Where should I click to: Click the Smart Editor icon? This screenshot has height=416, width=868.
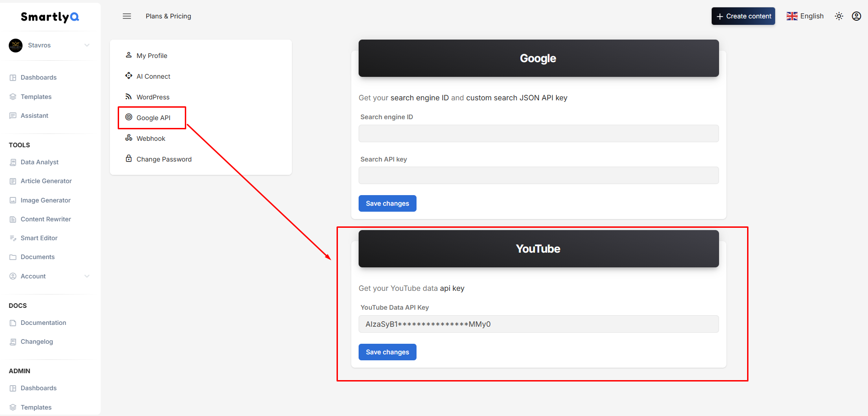click(x=13, y=238)
